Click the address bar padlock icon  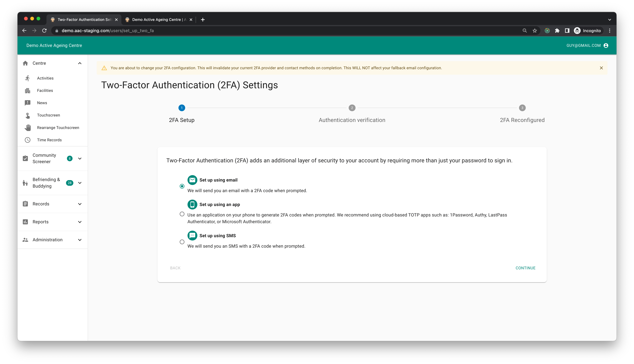pyautogui.click(x=57, y=31)
